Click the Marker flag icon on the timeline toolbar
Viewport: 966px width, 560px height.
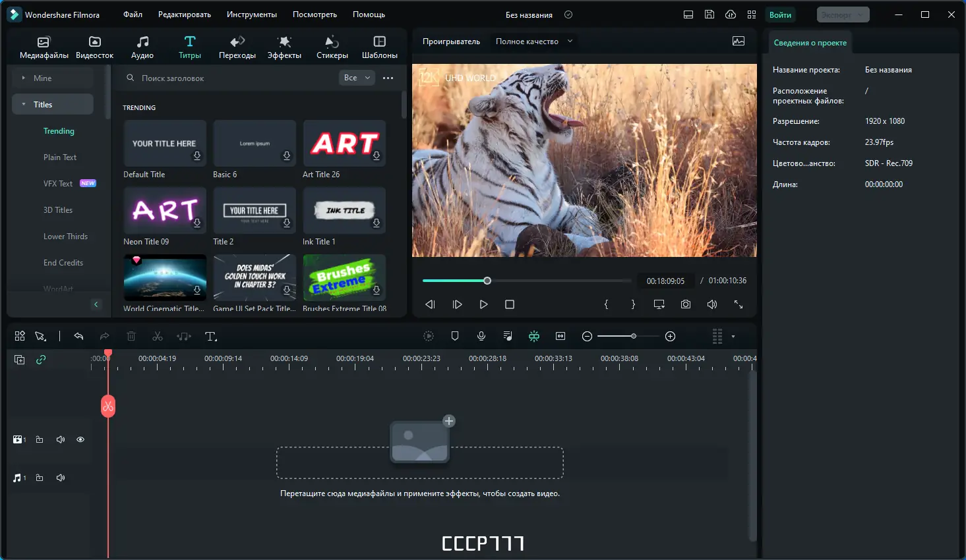pyautogui.click(x=454, y=336)
